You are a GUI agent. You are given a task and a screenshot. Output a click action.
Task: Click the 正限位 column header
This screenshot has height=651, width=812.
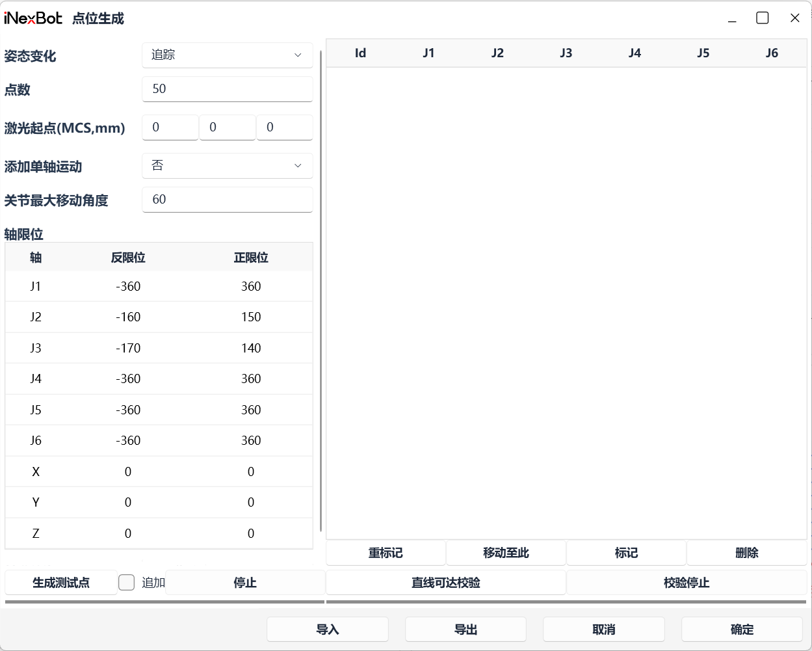(x=251, y=258)
